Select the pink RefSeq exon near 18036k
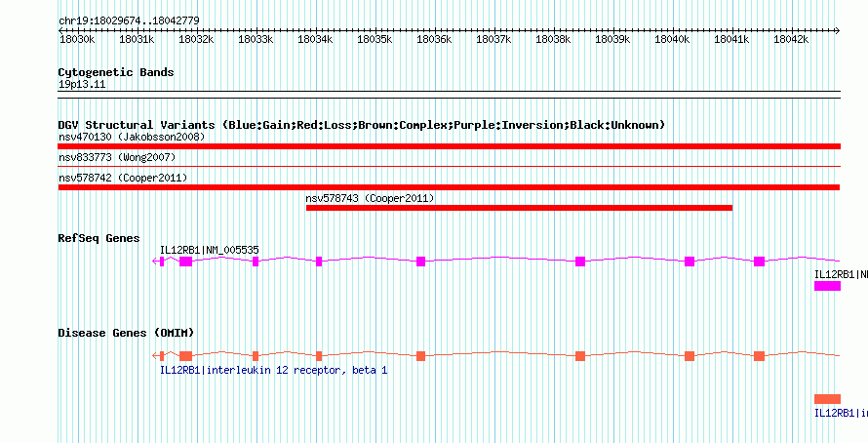This screenshot has height=443, width=868. coord(420,262)
